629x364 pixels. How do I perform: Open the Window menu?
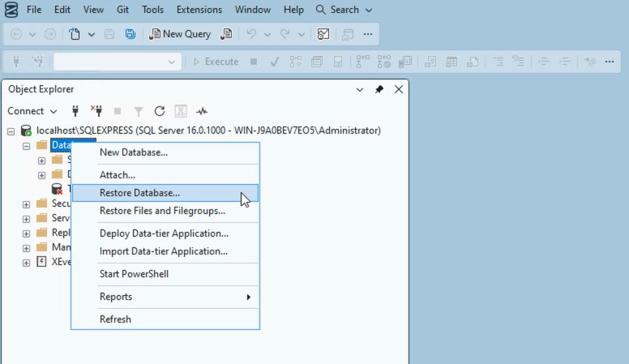coord(253,10)
